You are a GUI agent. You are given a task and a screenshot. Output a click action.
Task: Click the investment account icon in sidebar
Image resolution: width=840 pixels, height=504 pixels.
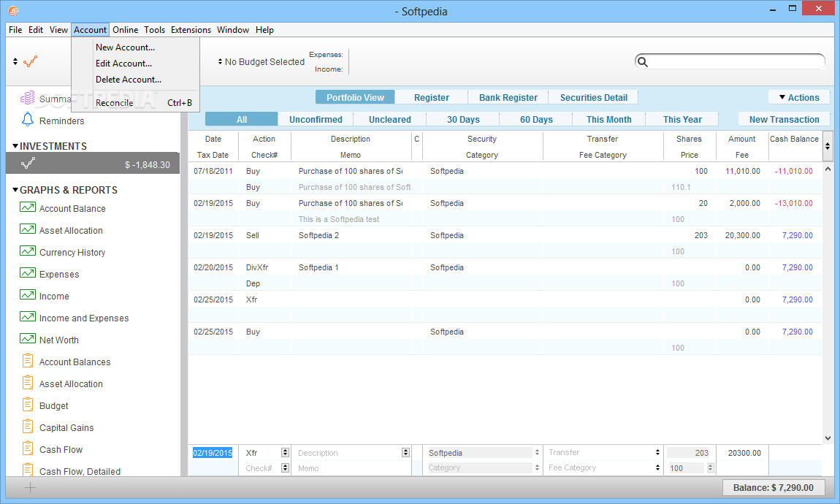click(x=28, y=164)
